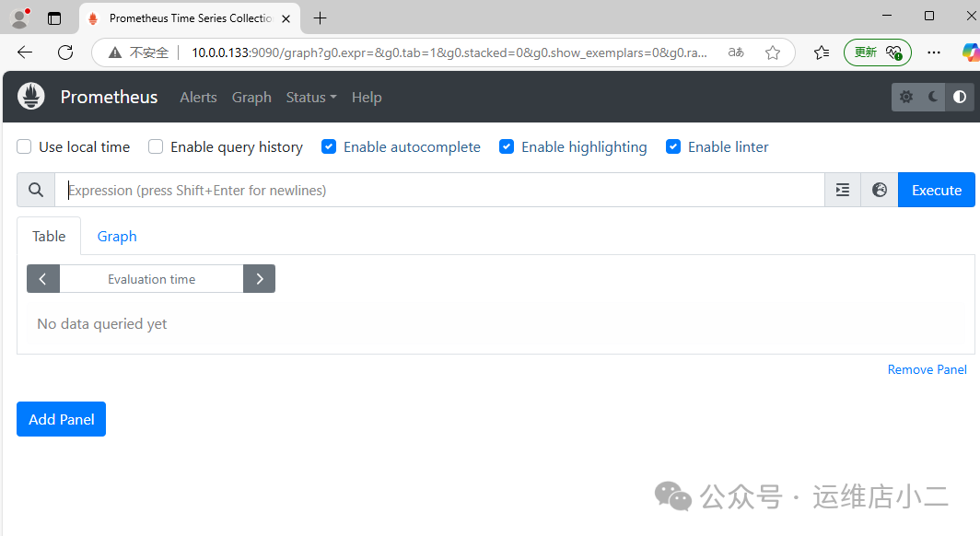Viewport: 980px width, 536px height.
Task: Click the magnifier icon in the expression bar
Action: coord(36,190)
